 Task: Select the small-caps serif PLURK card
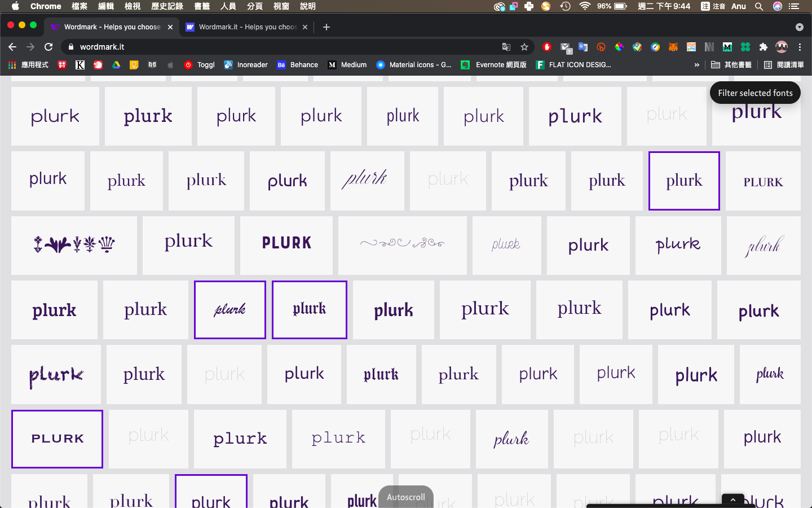click(763, 181)
